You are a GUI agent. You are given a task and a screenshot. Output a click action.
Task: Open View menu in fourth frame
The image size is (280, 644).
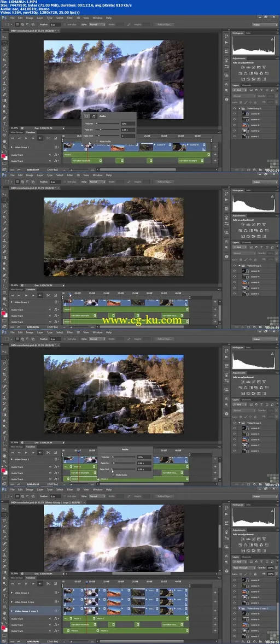click(86, 489)
